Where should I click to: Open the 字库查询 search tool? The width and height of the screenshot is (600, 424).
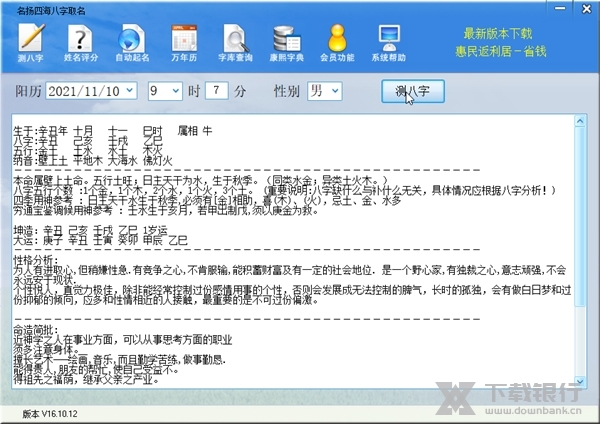click(x=235, y=43)
